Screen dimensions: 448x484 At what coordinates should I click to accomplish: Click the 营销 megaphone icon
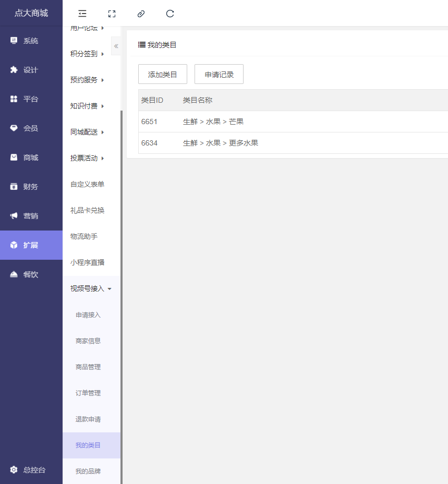coord(14,216)
